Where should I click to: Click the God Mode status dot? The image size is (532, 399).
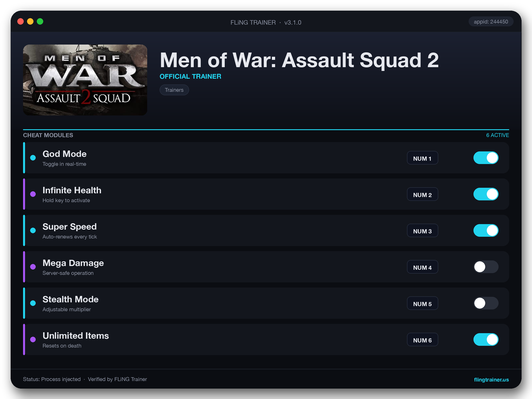tap(33, 158)
